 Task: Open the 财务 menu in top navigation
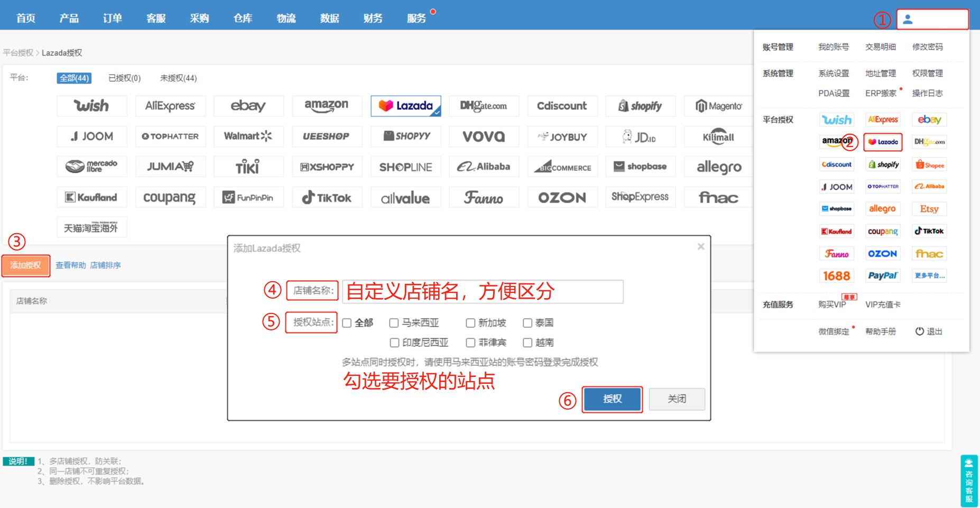[x=373, y=19]
